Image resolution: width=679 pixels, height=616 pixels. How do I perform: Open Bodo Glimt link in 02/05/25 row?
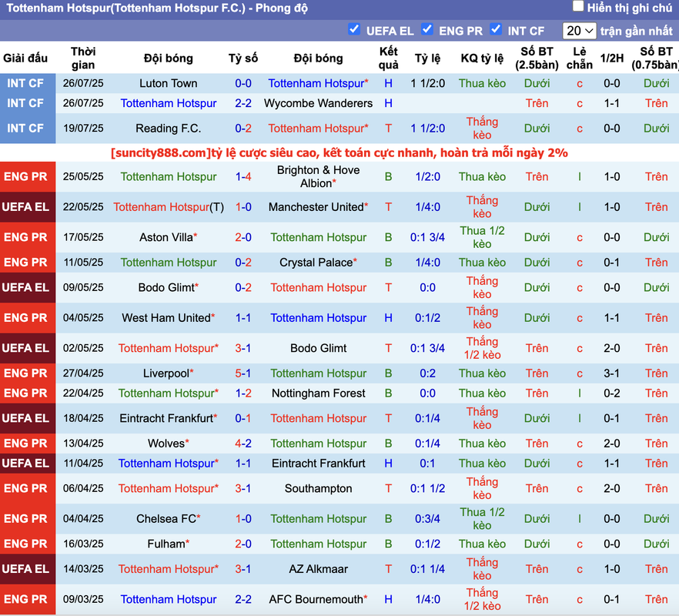[318, 348]
